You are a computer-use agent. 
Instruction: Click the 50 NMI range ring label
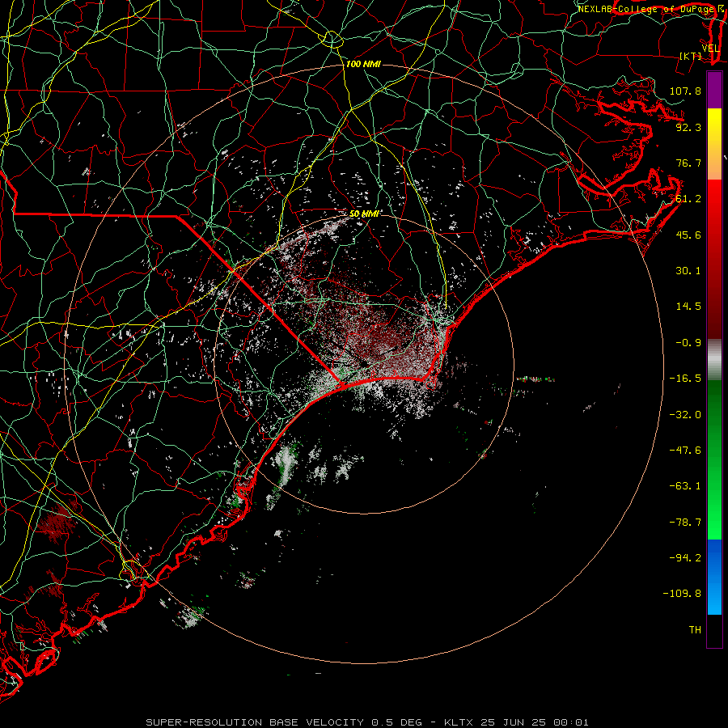pos(365,214)
